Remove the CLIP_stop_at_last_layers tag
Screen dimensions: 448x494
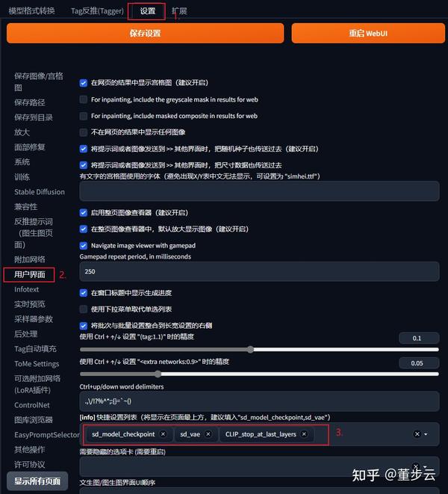pos(304,434)
